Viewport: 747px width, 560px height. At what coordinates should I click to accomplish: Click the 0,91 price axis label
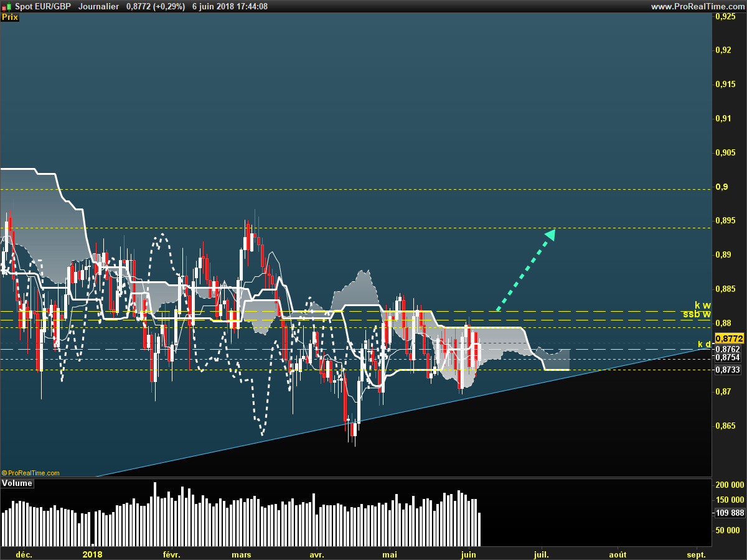pyautogui.click(x=723, y=118)
